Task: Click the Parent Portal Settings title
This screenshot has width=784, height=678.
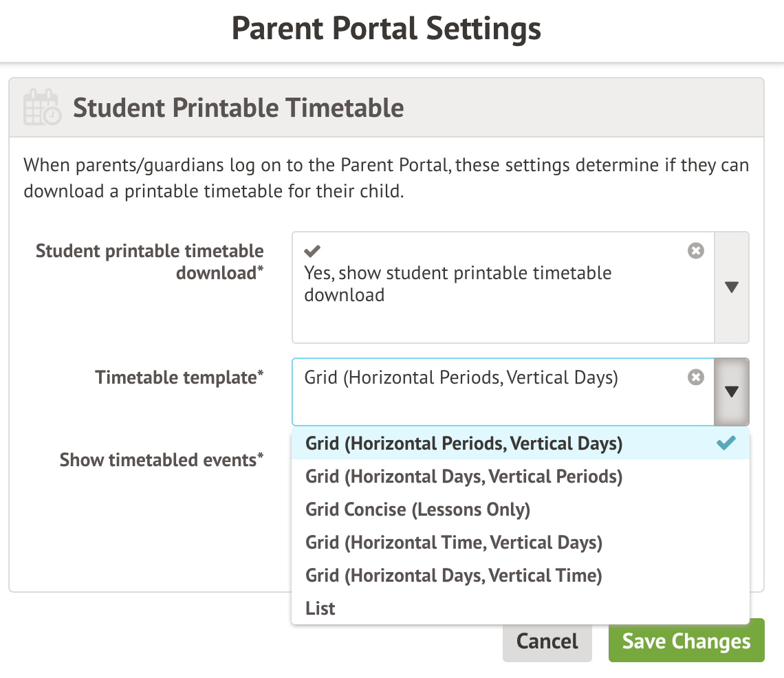Action: pos(386,28)
